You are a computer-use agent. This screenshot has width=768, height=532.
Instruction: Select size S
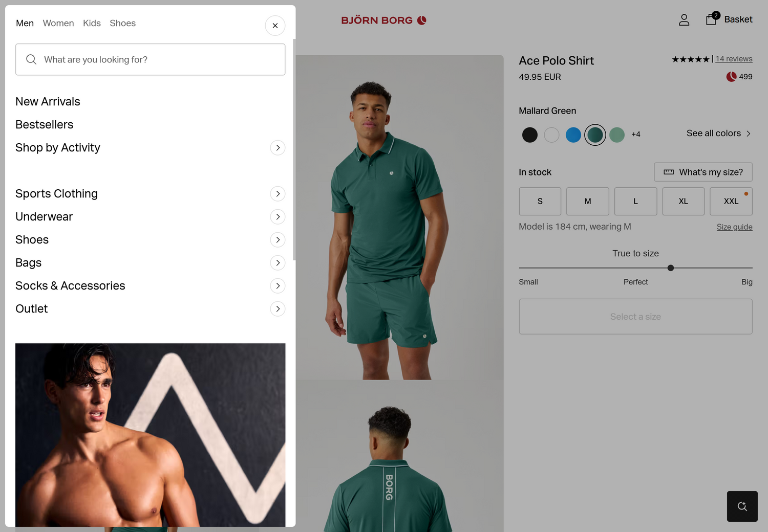click(x=540, y=201)
